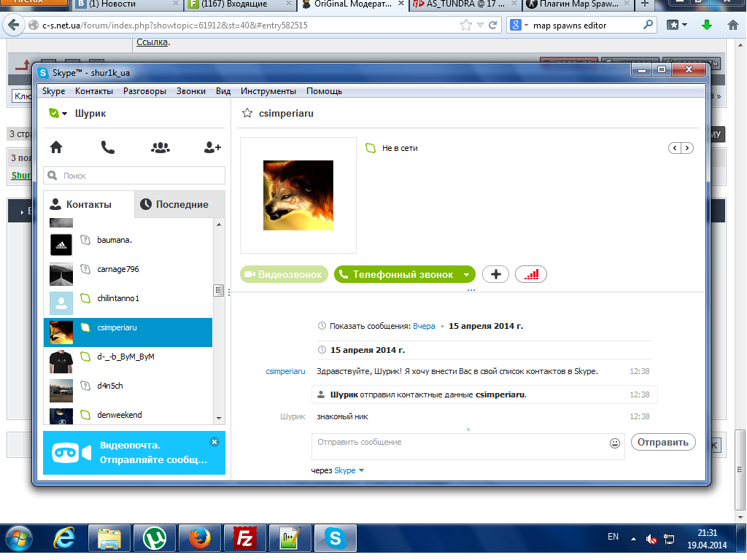747x560 pixels.
Task: Switch to Плагин Map Spaw browser tab
Action: coord(578,4)
